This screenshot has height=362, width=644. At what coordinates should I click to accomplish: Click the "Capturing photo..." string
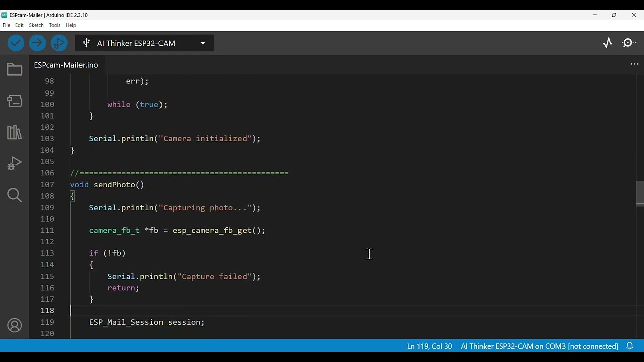point(205,207)
